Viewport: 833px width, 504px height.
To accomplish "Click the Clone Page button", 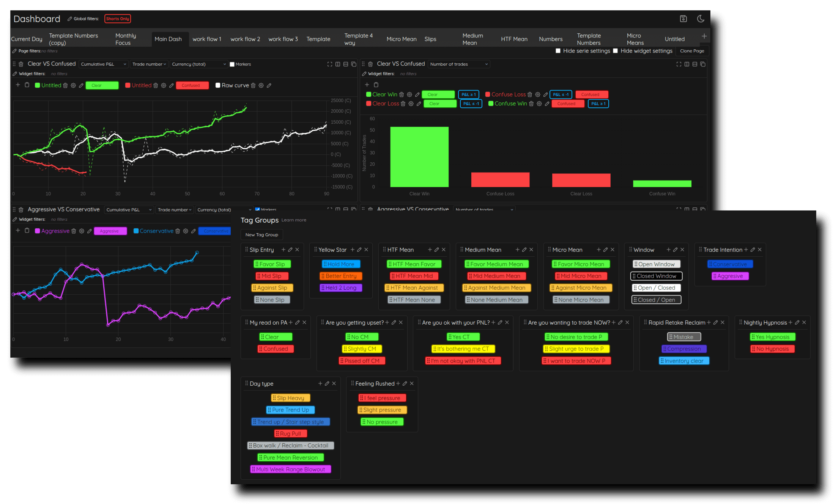I will point(691,51).
